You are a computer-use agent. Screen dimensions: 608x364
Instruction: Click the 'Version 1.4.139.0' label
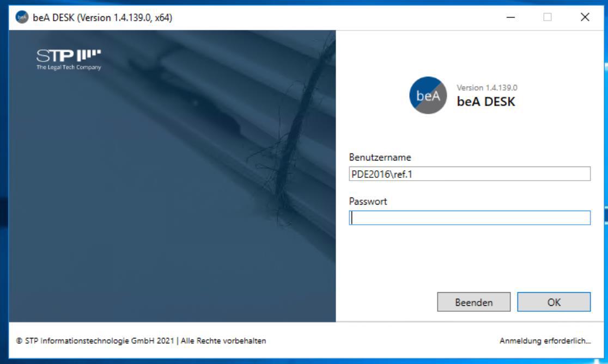[487, 88]
